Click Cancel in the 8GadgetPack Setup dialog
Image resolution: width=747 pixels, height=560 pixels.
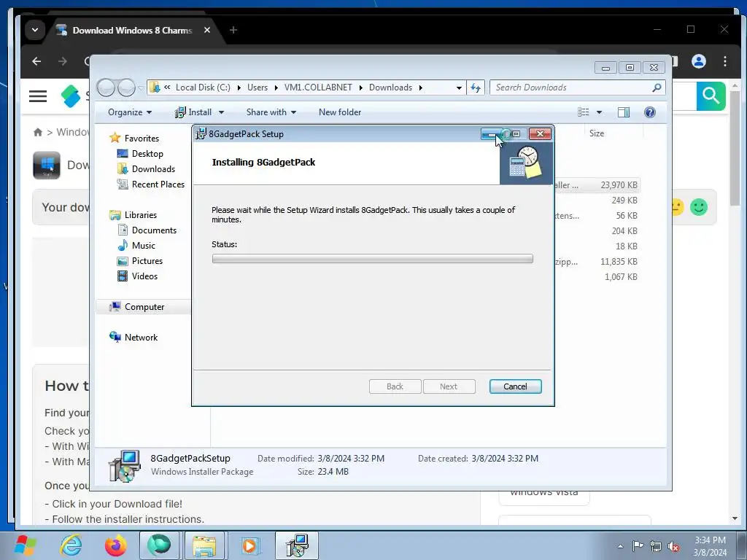pyautogui.click(x=515, y=386)
